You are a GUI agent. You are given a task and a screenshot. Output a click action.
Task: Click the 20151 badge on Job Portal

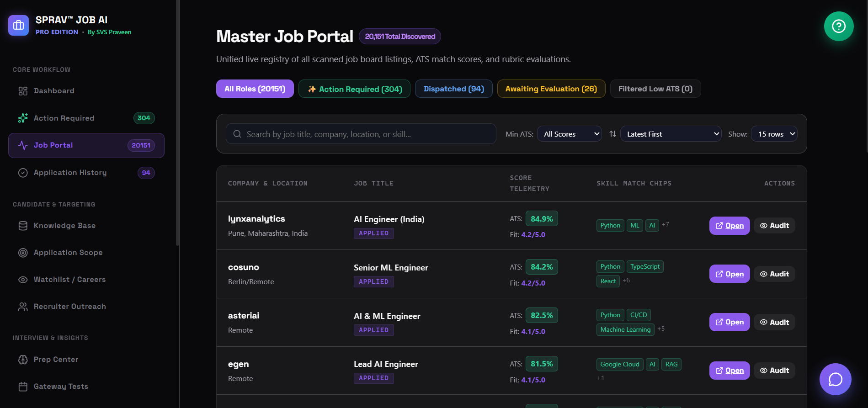click(141, 145)
